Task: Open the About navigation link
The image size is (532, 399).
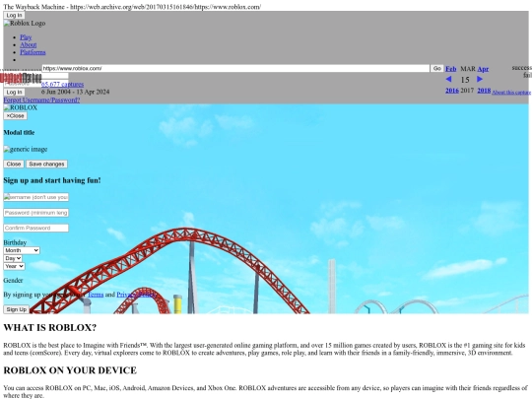Action: pyautogui.click(x=29, y=44)
